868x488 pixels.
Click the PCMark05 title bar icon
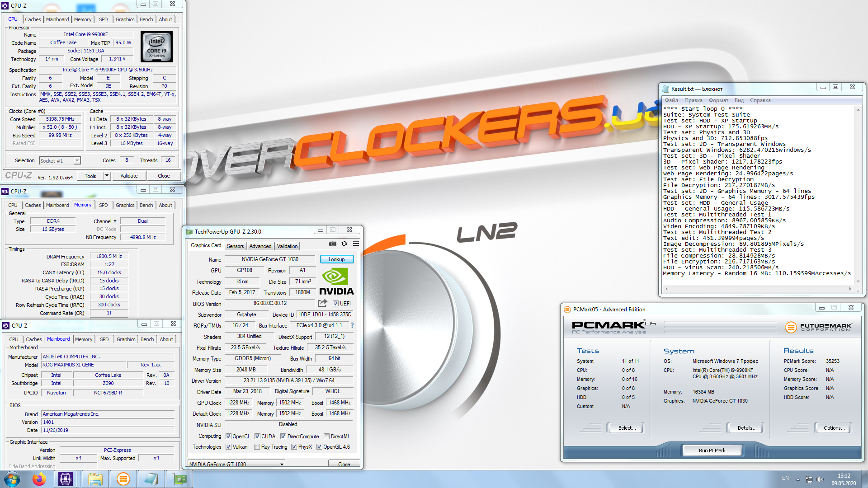pyautogui.click(x=567, y=310)
